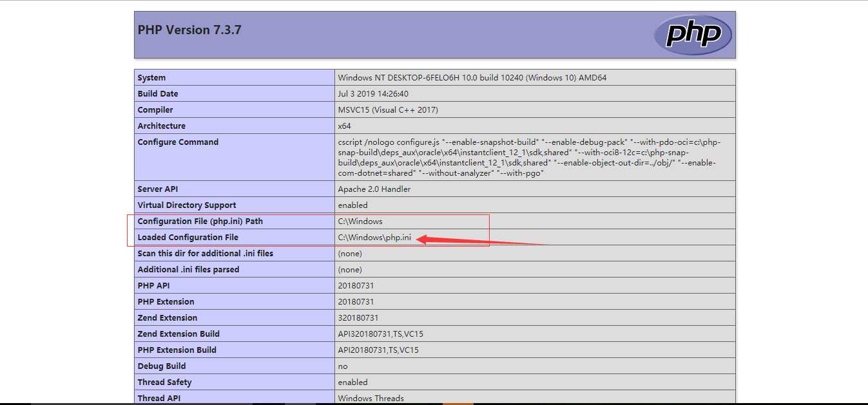
Task: Select the C:\Windows path value
Action: [360, 221]
